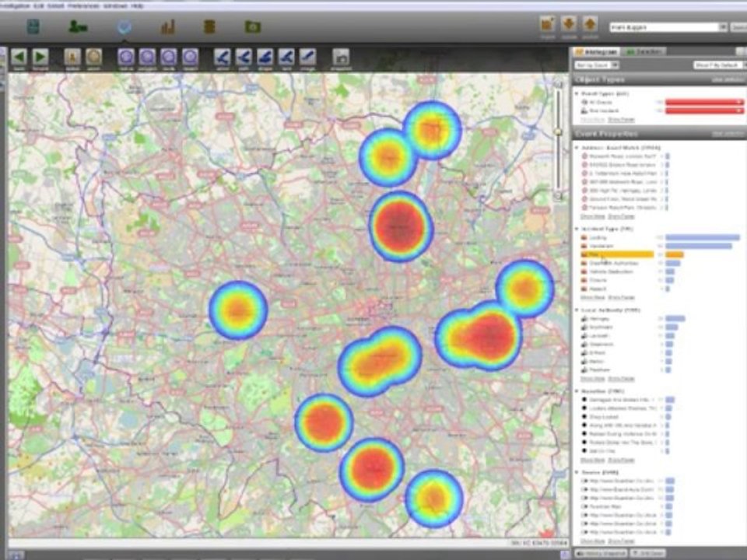Click Show Fewer link under Event Types
The height and width of the screenshot is (560, 747).
621,120
